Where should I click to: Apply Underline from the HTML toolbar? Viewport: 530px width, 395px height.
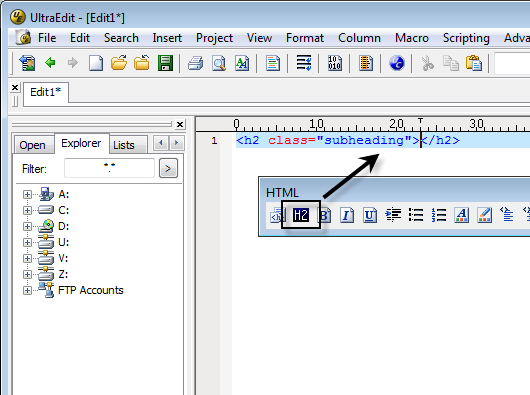(370, 215)
